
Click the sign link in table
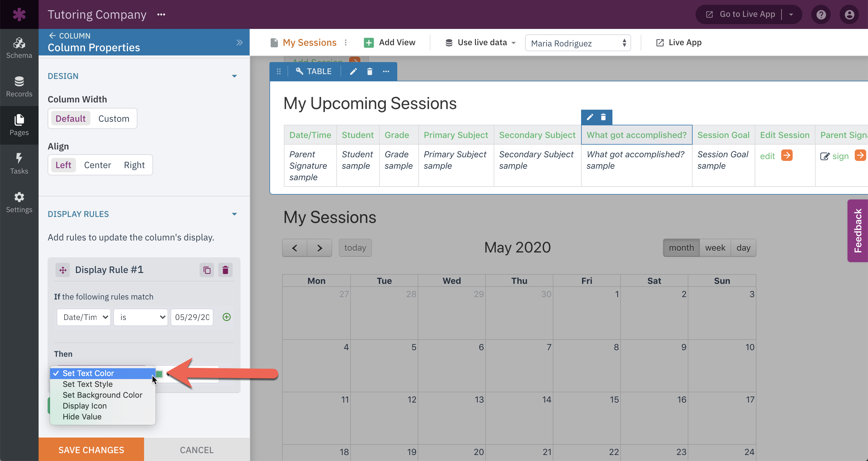840,156
